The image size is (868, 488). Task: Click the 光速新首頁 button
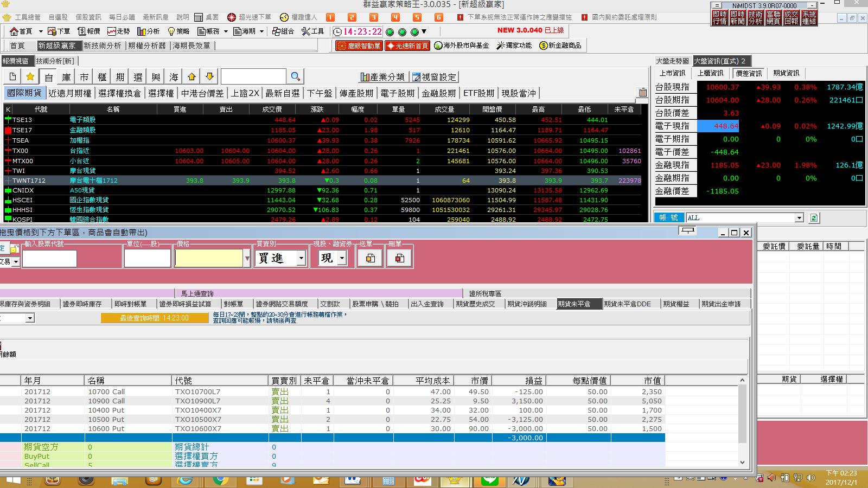[x=407, y=46]
